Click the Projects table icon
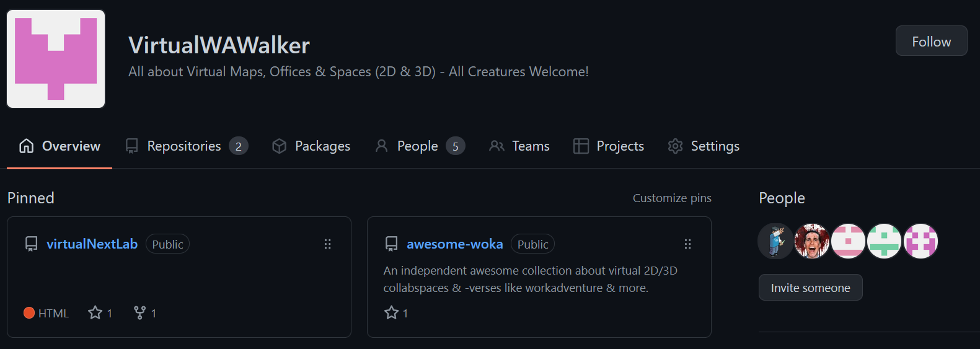 (581, 146)
